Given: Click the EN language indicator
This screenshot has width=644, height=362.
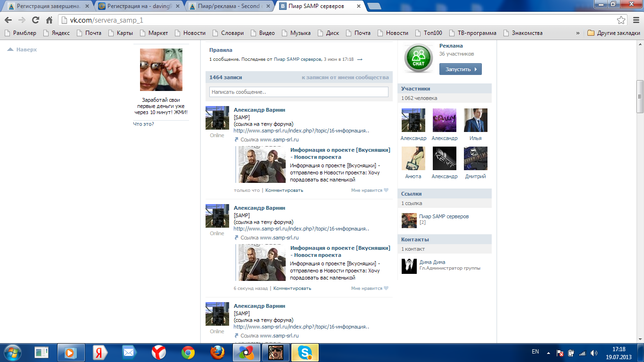Looking at the screenshot, I should tap(535, 352).
